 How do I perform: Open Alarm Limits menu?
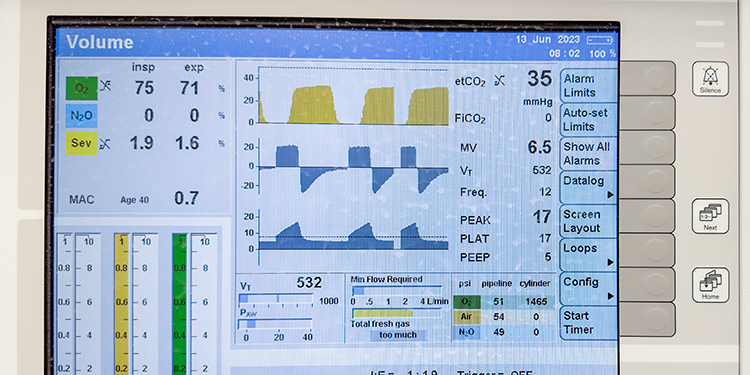588,85
